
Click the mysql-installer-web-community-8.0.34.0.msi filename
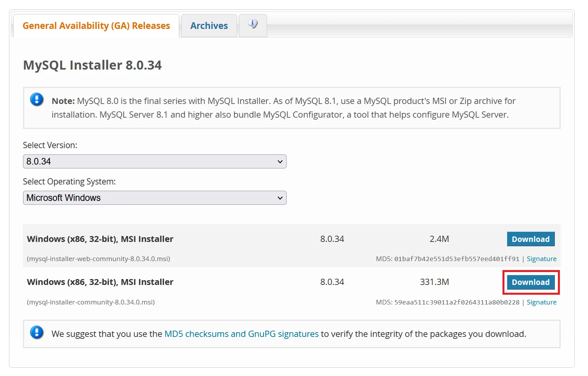[x=98, y=259]
